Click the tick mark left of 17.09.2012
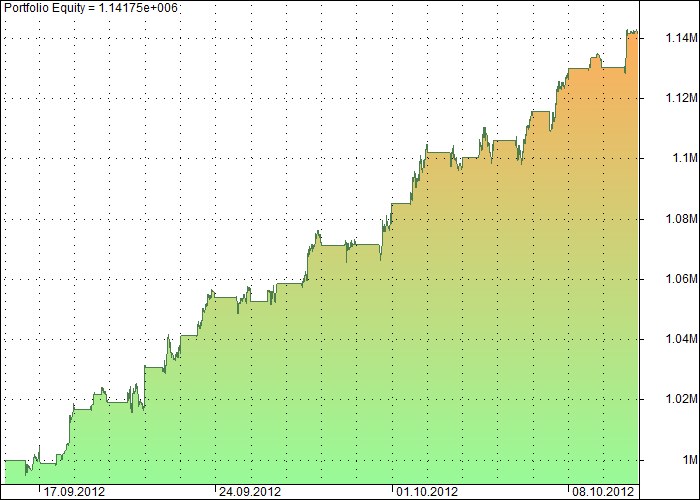Viewport: 700px width, 500px height. tap(40, 490)
